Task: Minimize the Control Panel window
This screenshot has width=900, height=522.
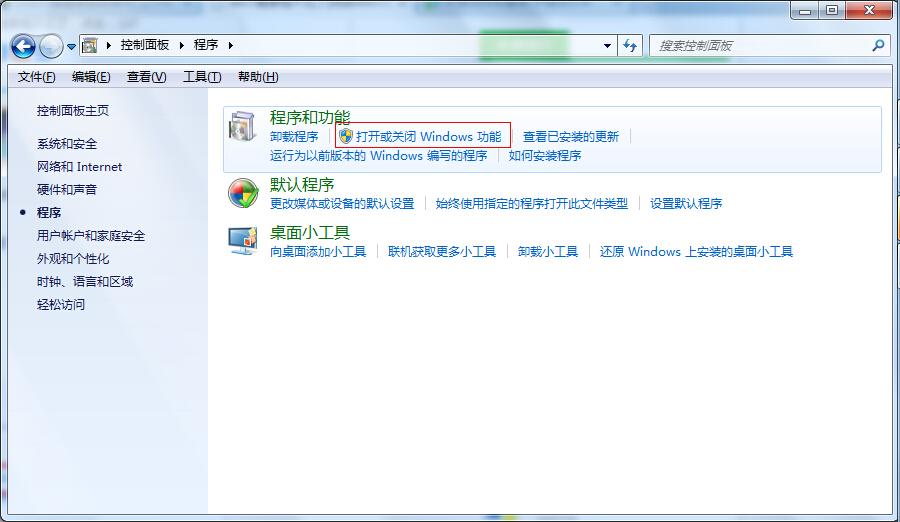Action: coord(805,10)
